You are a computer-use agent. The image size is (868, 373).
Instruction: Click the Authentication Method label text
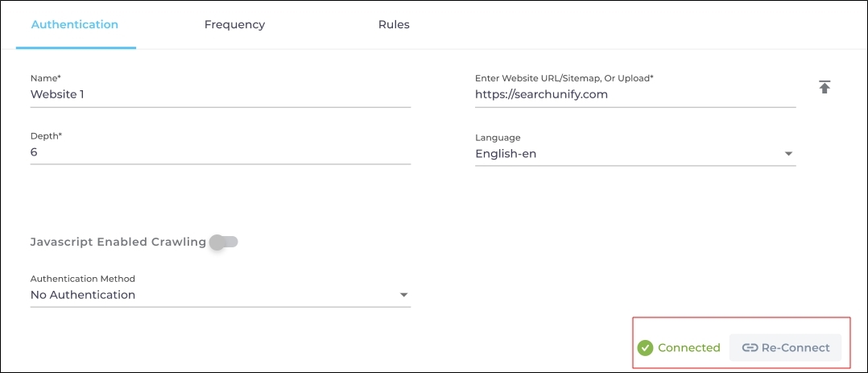pyautogui.click(x=83, y=279)
